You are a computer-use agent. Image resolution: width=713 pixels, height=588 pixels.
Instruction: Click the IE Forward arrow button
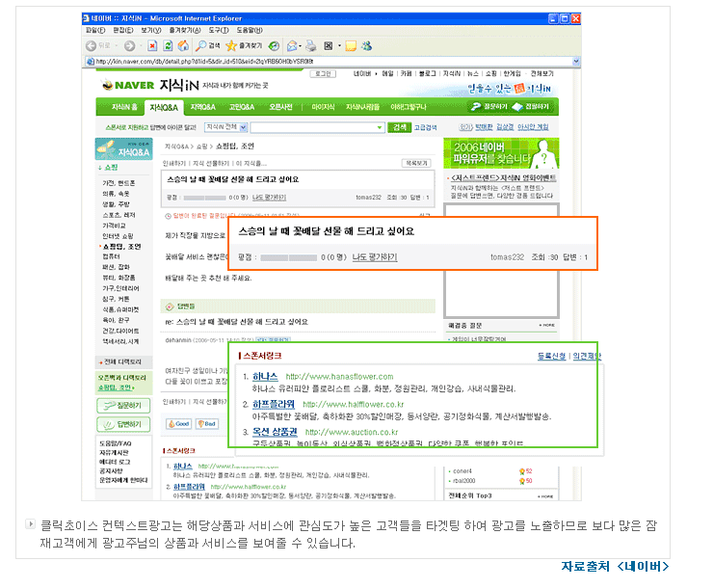(x=130, y=46)
